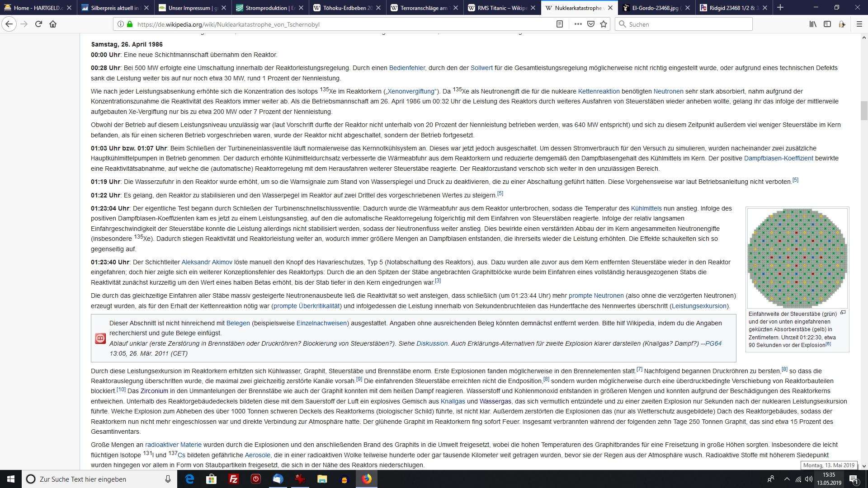Go to browser home page
Image resolution: width=868 pixels, height=488 pixels.
coord(53,24)
